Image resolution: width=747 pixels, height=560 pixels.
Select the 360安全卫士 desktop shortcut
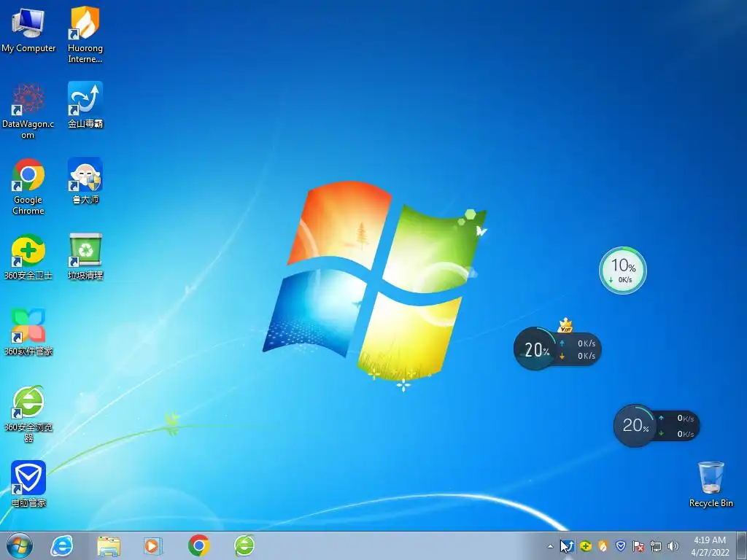(28, 257)
